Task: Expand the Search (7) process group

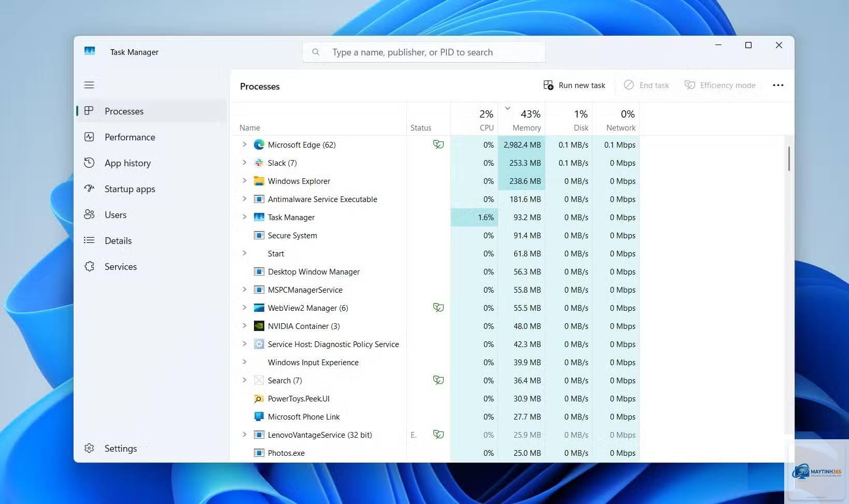Action: [244, 380]
